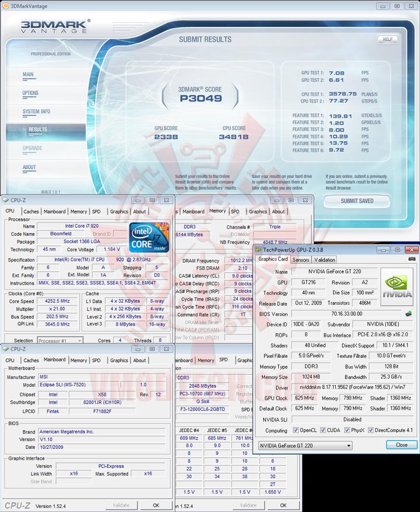420x512 pixels.
Task: Click Validate in the CPU-Z mainboard window
Action: (121, 505)
